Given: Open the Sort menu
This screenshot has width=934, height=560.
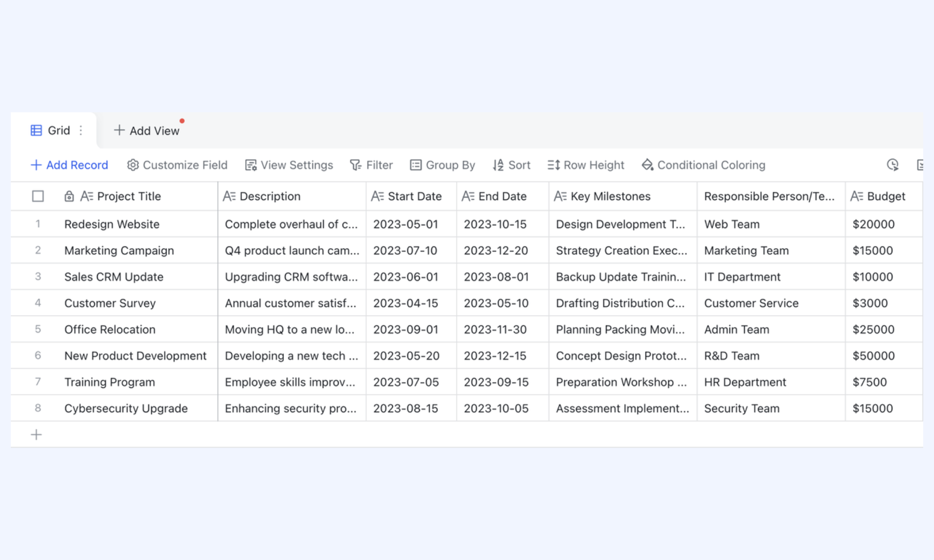Looking at the screenshot, I should point(511,165).
